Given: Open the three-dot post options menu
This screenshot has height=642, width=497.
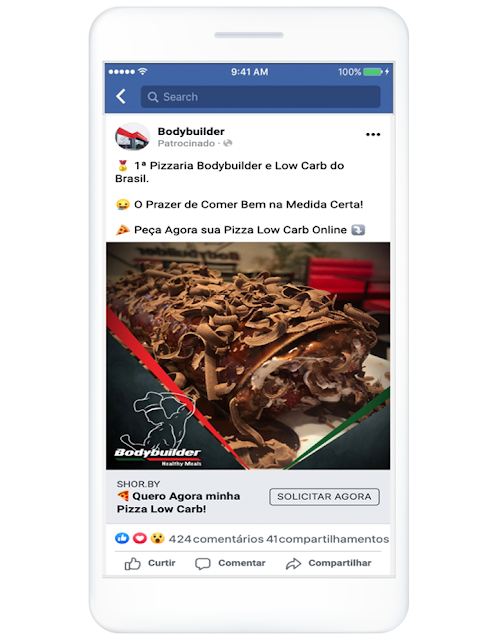Looking at the screenshot, I should coord(373,134).
